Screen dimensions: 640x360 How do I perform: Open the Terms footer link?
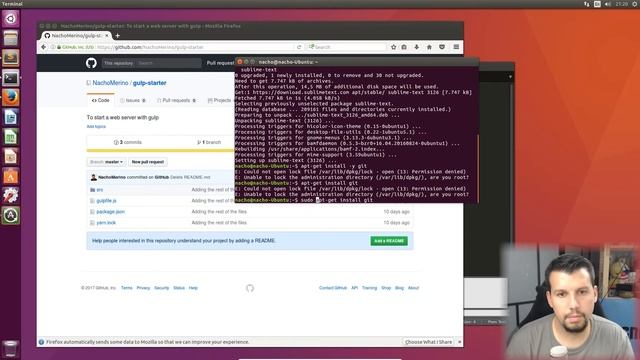click(x=127, y=288)
